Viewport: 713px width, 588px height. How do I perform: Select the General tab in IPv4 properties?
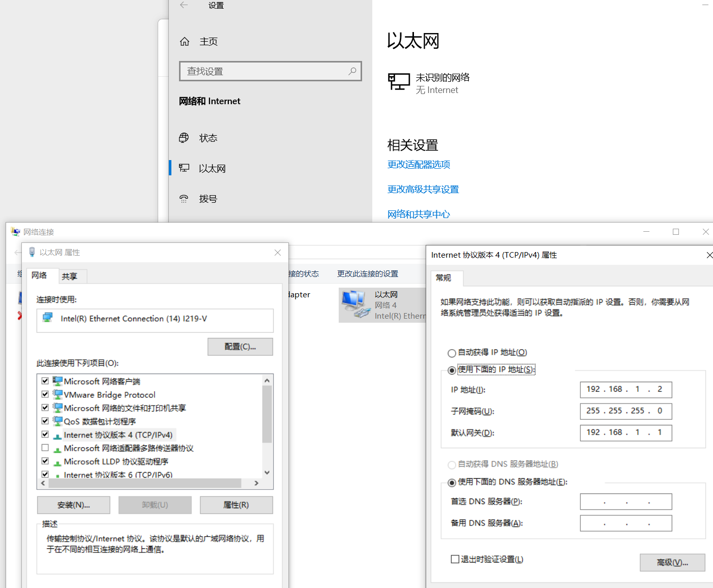coord(443,278)
